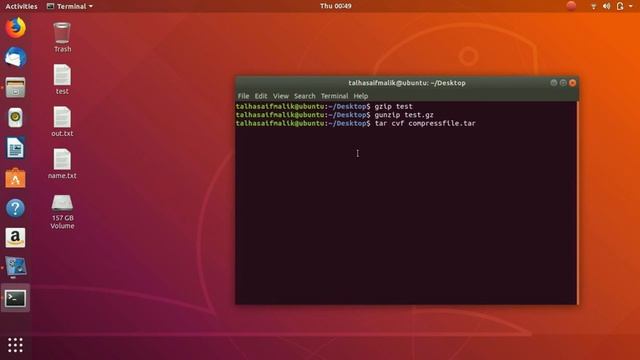The width and height of the screenshot is (640, 360).
Task: Launch Thunderbird mail from the dock
Action: pyautogui.click(x=16, y=57)
